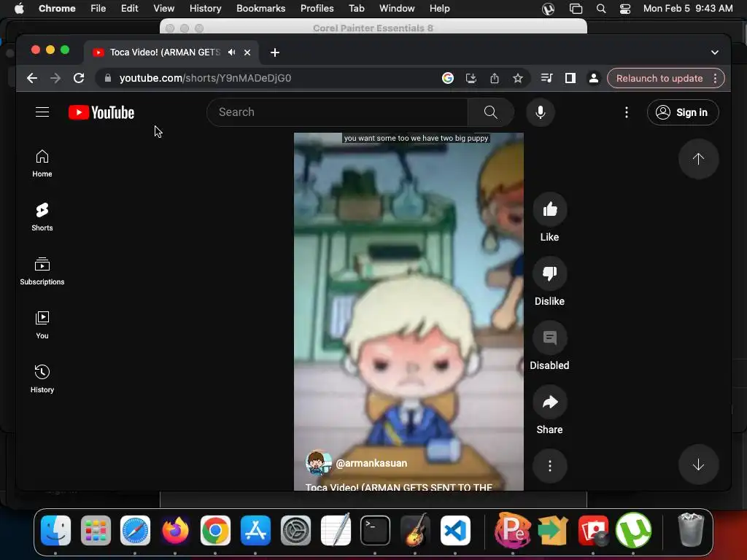Open Subscriptions in sidebar

pos(42,271)
